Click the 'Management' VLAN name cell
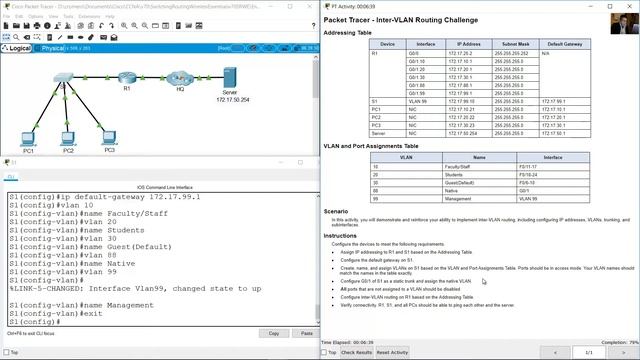Screen dimensions: 640x360 point(479,199)
